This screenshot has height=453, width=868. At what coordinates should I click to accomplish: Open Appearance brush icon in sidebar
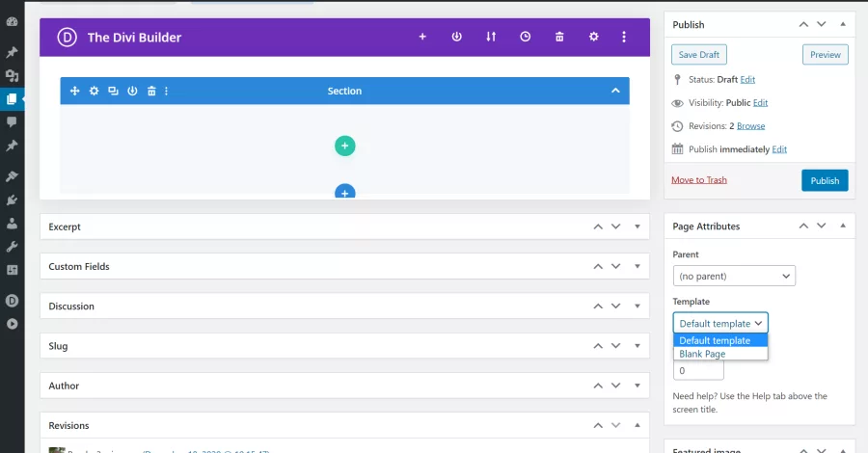pos(12,176)
